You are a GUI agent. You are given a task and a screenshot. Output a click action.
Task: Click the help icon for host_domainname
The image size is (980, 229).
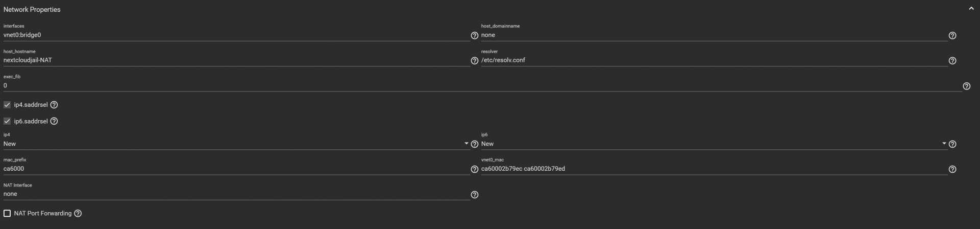tap(952, 35)
